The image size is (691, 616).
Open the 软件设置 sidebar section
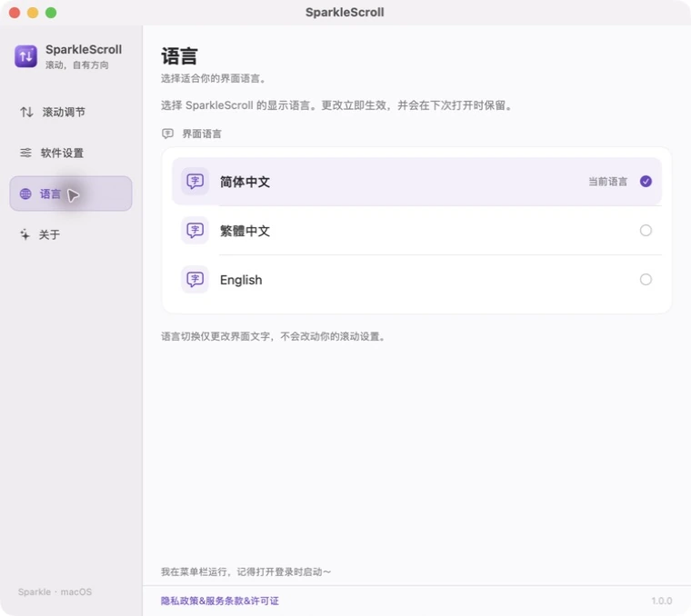71,153
